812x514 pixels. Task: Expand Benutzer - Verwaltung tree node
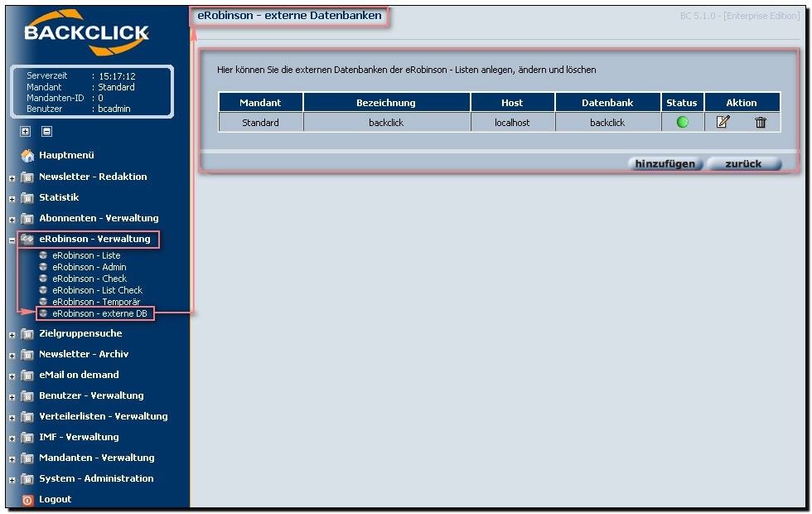pyautogui.click(x=12, y=397)
